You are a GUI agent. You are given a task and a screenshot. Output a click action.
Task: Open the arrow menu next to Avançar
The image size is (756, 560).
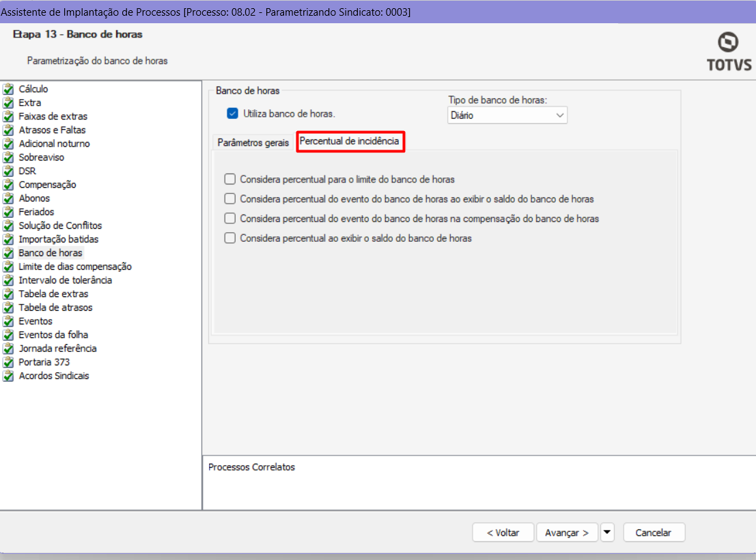[607, 533]
